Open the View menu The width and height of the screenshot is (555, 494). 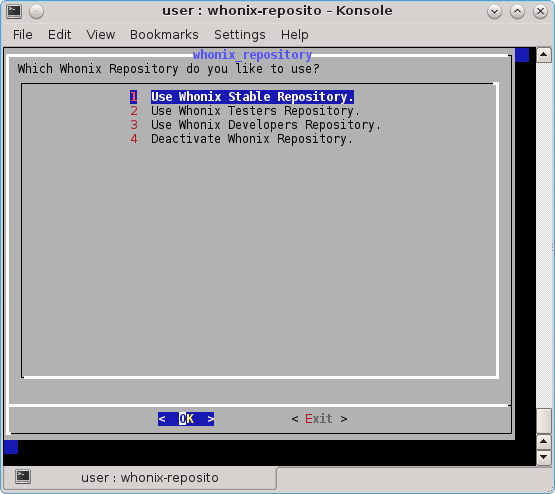point(101,35)
